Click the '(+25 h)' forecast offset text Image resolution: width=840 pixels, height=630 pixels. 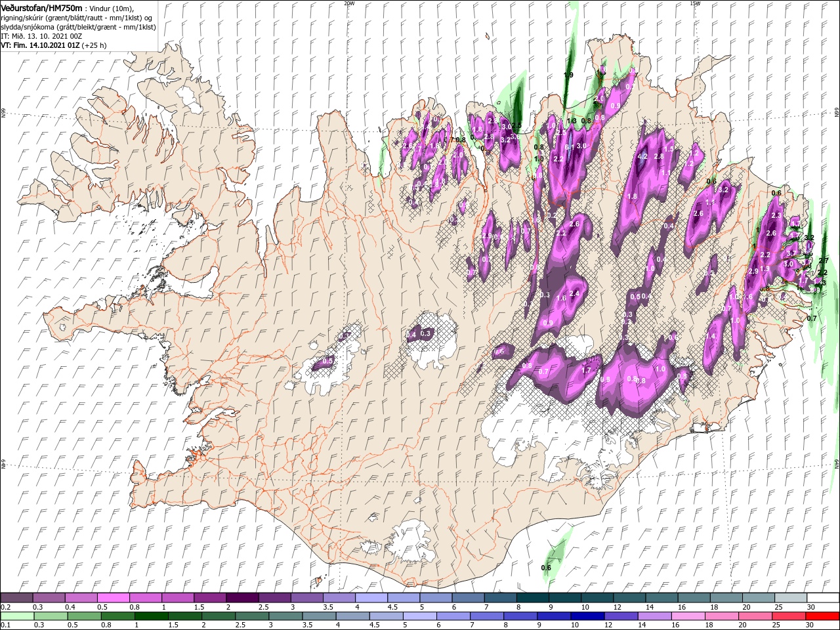94,45
